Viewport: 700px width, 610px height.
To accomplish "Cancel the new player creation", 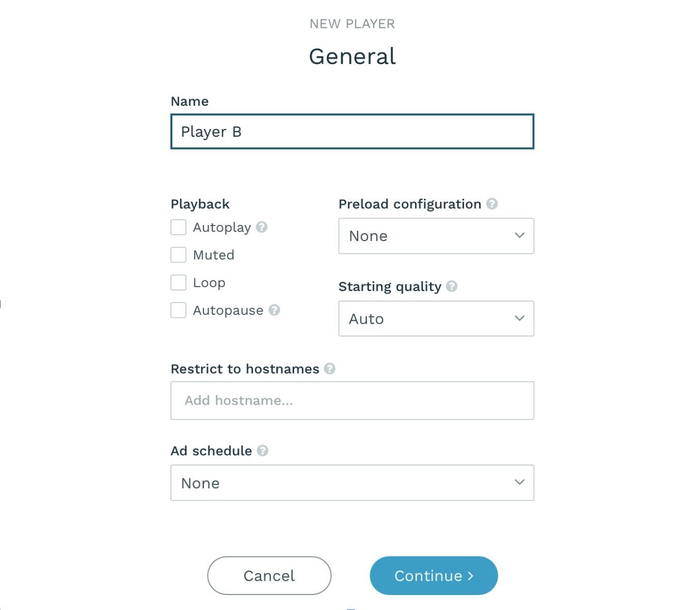I will coord(269,575).
